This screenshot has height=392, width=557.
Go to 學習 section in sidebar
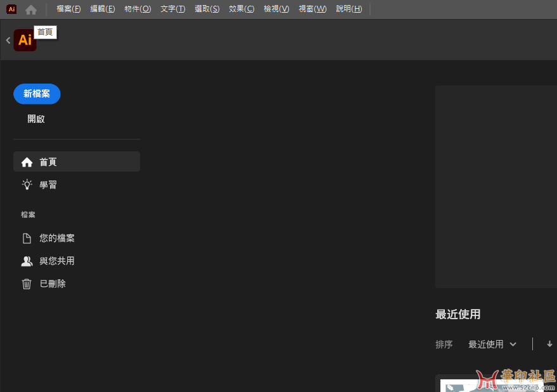pos(48,185)
